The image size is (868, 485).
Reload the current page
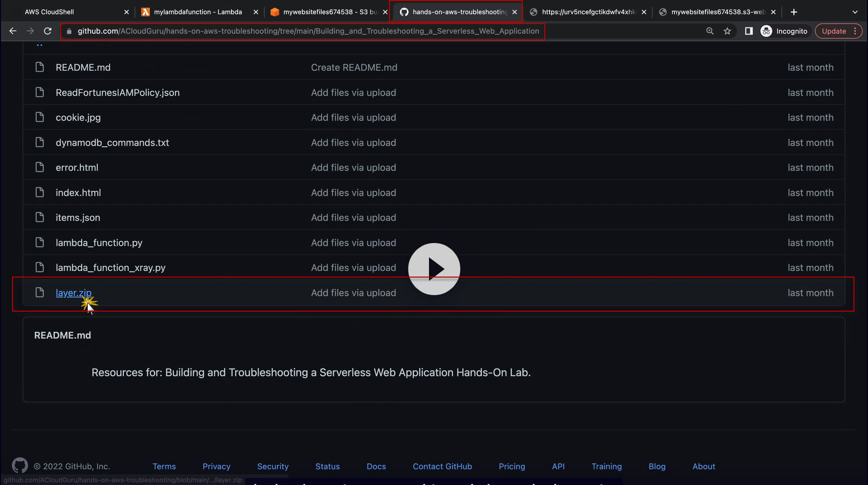coord(48,31)
